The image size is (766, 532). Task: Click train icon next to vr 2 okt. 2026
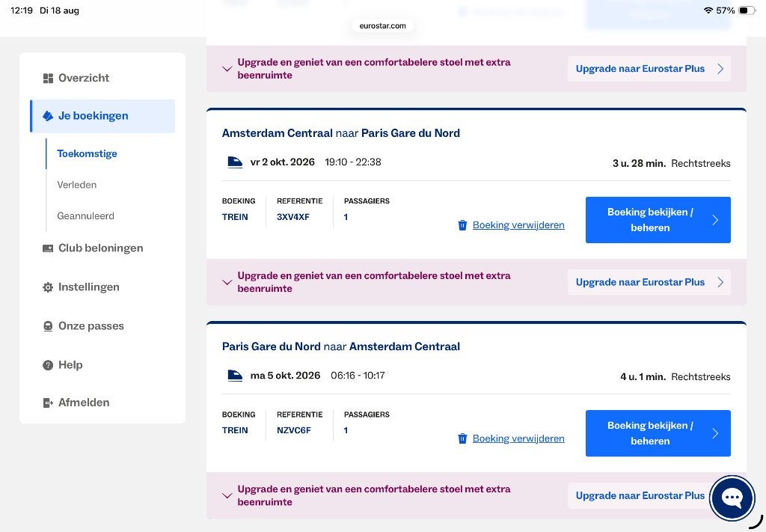(x=235, y=162)
